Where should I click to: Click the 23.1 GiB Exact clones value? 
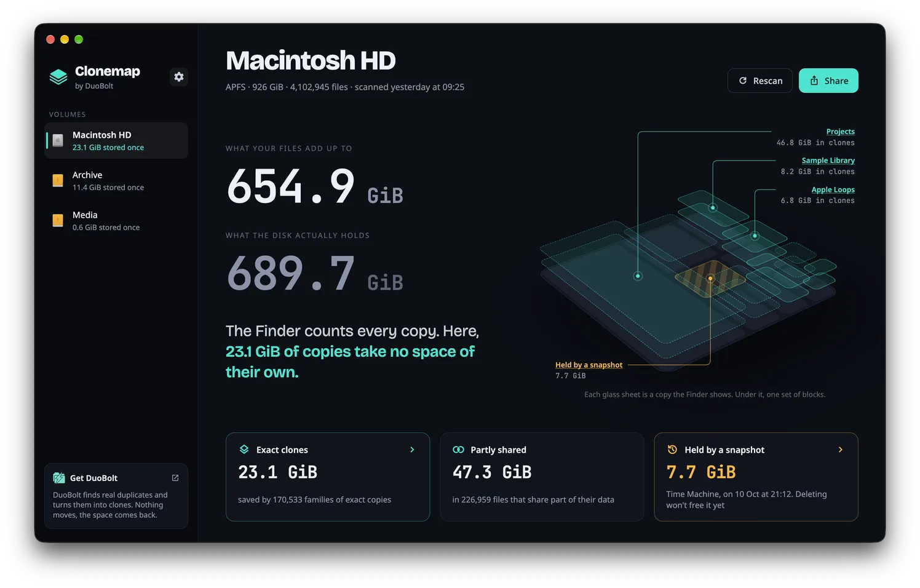277,472
